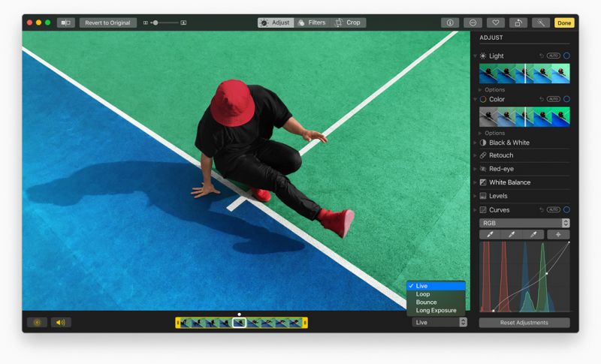This screenshot has width=601, height=364.
Task: Click the Light sun icon
Action: [x=483, y=56]
